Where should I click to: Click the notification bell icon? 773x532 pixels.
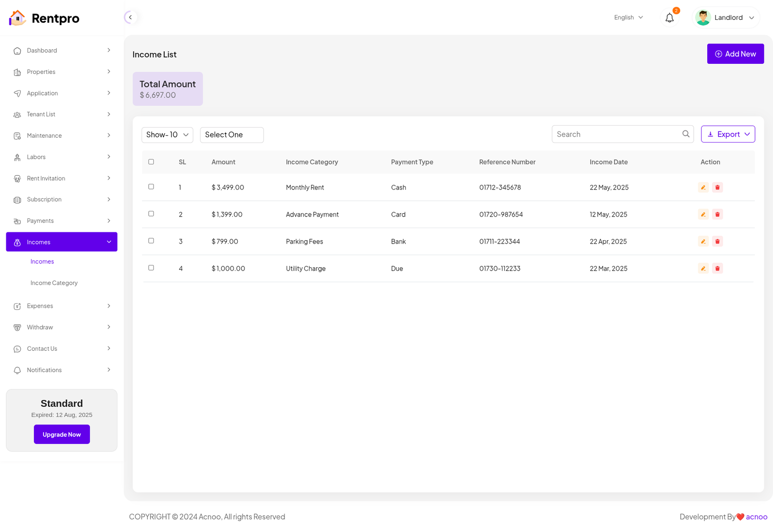point(669,18)
